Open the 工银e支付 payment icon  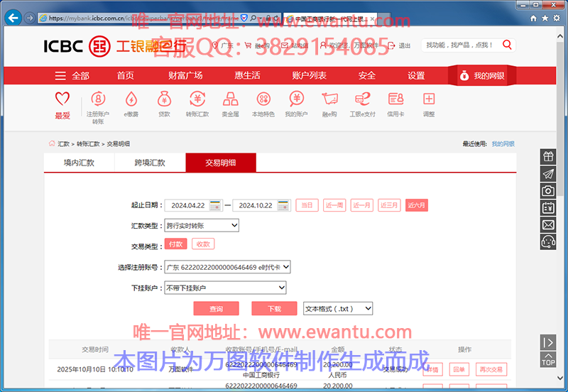(362, 99)
